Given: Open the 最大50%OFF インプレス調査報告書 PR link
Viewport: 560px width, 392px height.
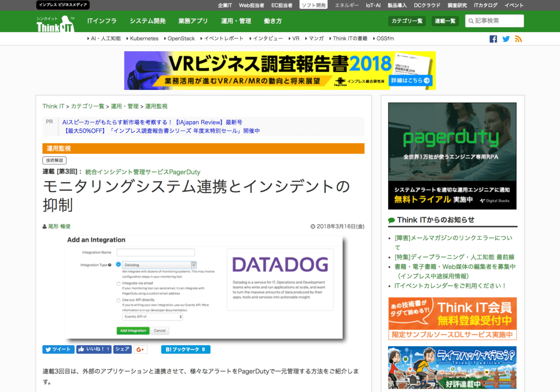Looking at the screenshot, I should (161, 131).
